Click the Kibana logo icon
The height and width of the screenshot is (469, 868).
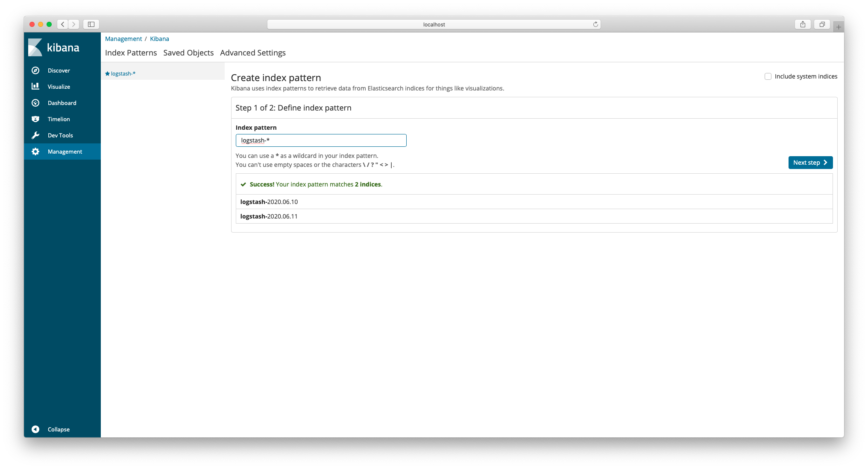tap(35, 47)
